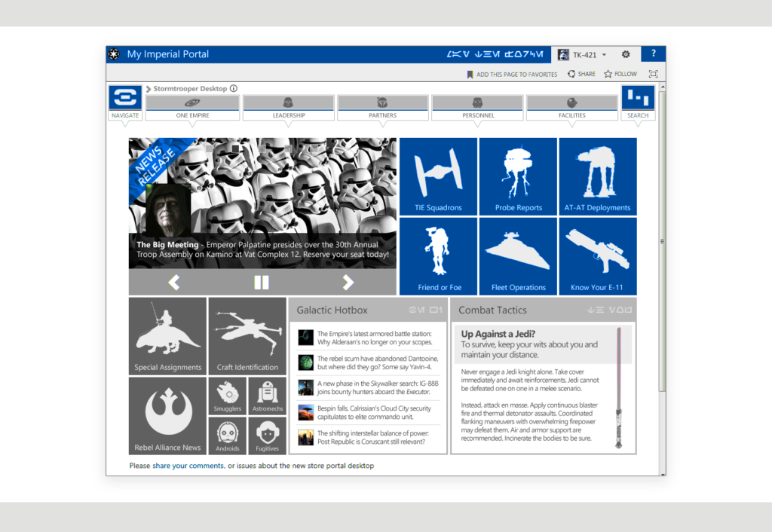Open the AT-AT Deployments tile
Image resolution: width=772 pixels, height=532 pixels.
[x=598, y=176]
